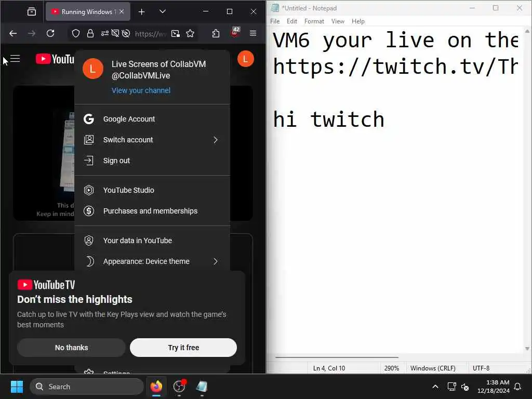Open notifications bell icon
This screenshot has height=399, width=532.
pyautogui.click(x=518, y=387)
